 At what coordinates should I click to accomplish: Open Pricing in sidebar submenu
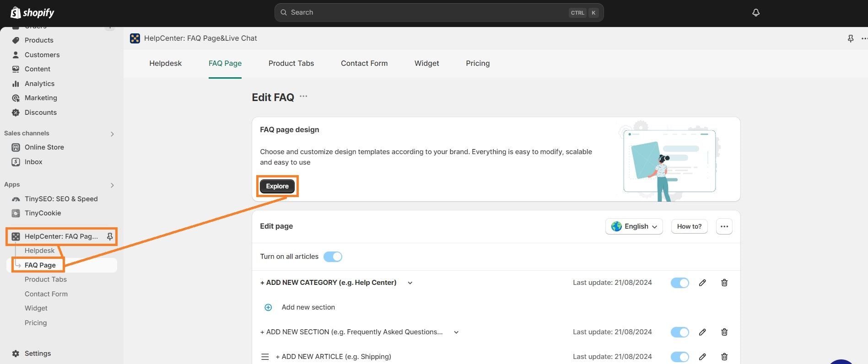(x=36, y=323)
